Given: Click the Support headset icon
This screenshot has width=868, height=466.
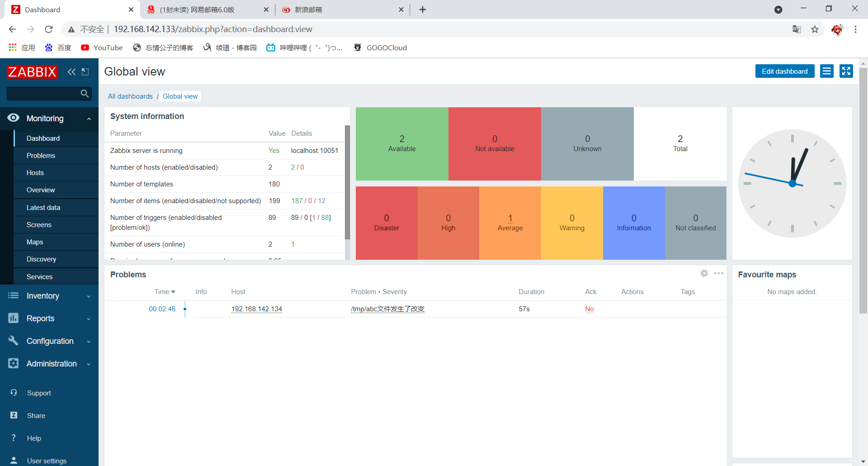Looking at the screenshot, I should (x=14, y=393).
